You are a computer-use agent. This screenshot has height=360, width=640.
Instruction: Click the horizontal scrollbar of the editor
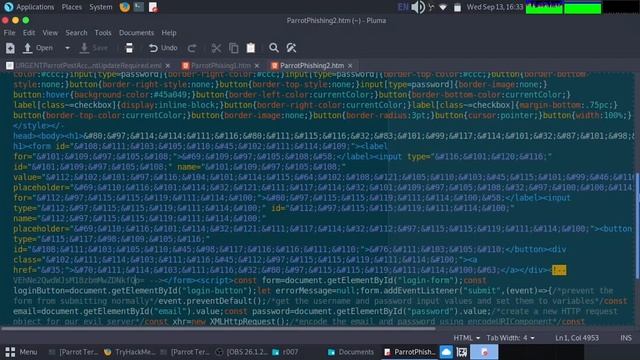pos(218,328)
